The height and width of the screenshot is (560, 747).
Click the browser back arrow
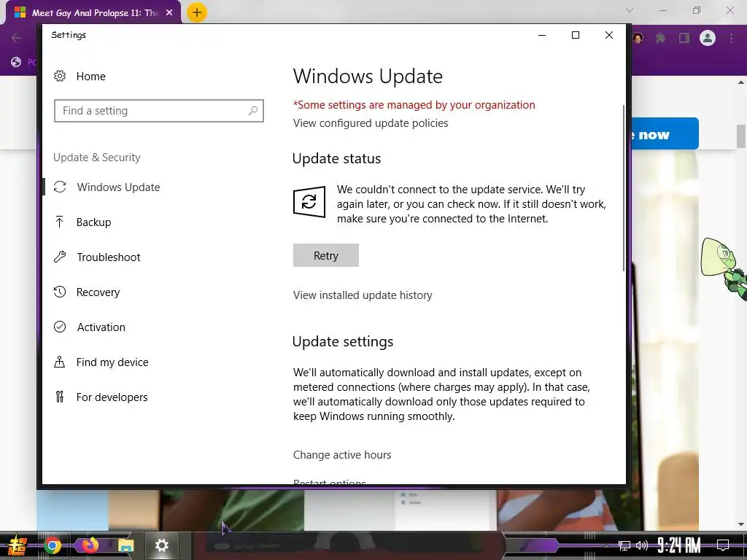coord(16,38)
